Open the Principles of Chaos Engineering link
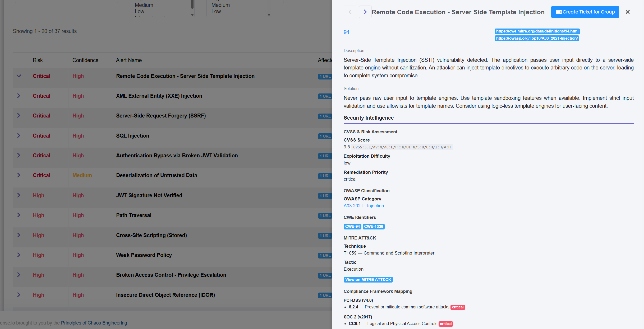Viewport: 644px width, 329px height. [94, 323]
